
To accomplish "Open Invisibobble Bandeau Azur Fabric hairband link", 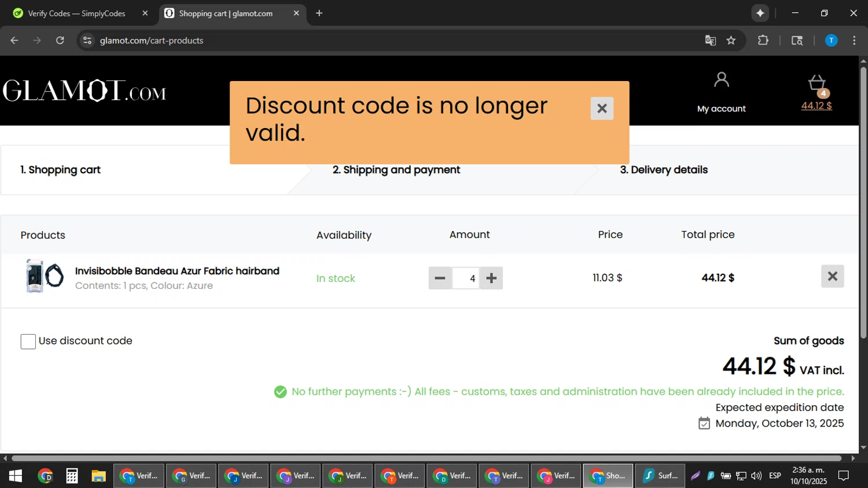I will [177, 271].
